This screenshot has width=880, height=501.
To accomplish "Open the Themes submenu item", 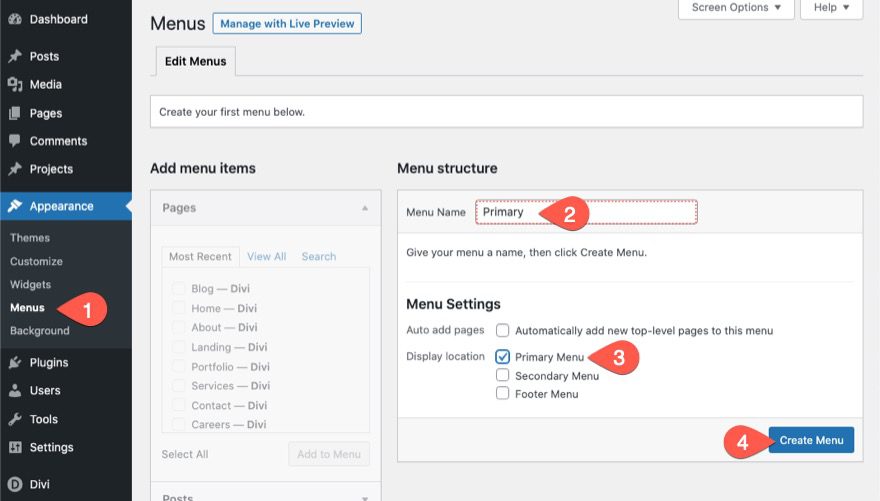I will tap(30, 238).
